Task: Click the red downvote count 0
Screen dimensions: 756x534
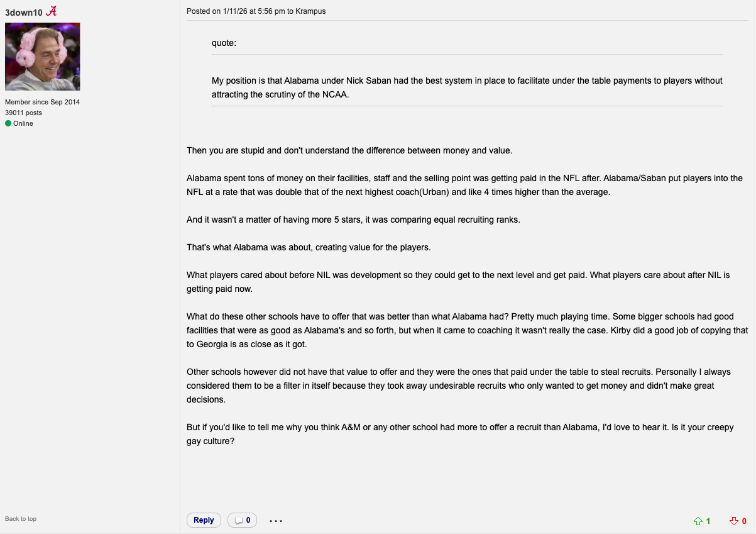Action: pyautogui.click(x=744, y=521)
